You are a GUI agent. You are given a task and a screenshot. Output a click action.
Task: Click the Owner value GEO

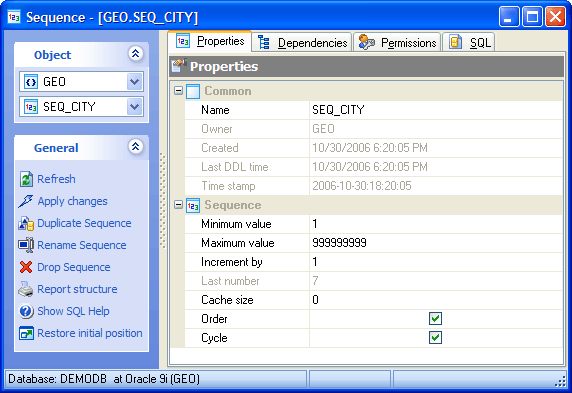click(x=323, y=129)
